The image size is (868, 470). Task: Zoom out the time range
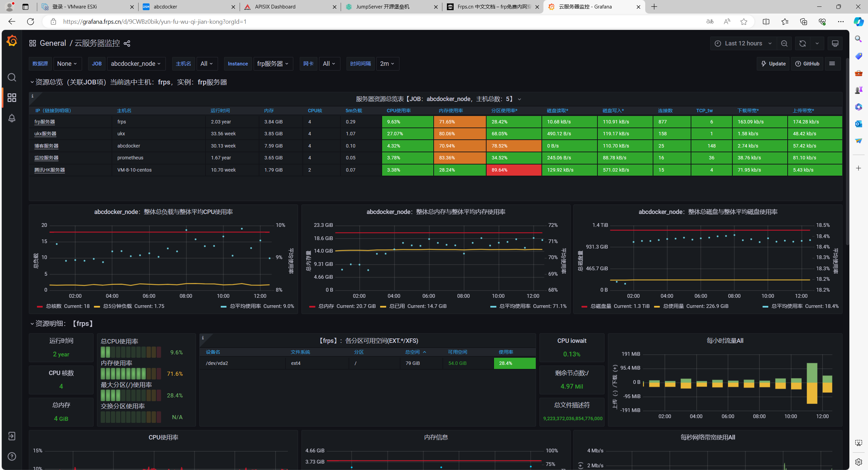pos(784,43)
